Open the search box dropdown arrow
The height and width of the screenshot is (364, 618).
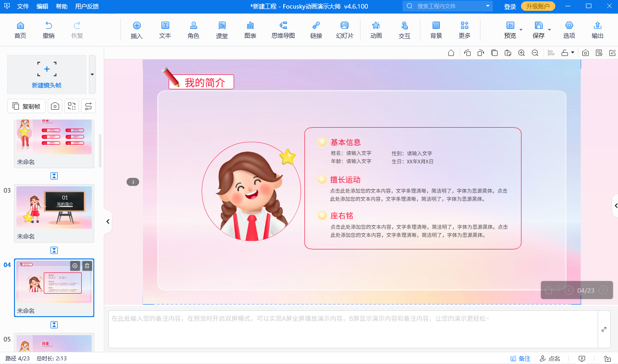[x=488, y=6]
